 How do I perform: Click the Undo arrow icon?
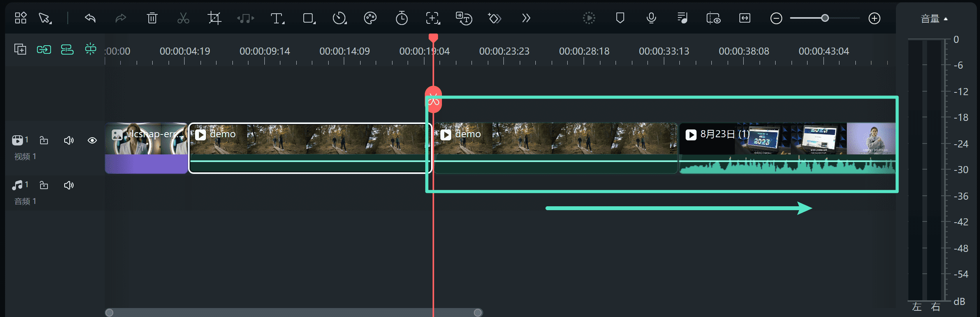[90, 18]
